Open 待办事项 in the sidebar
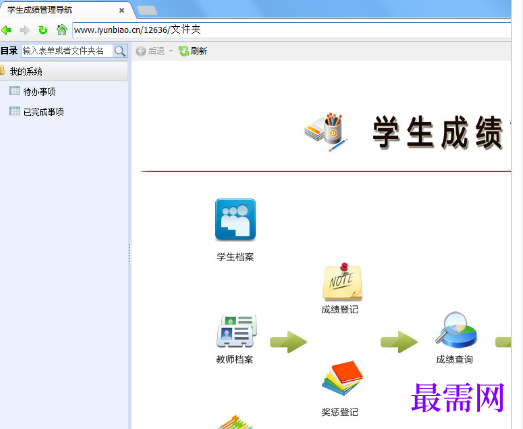523x429 pixels. pos(39,92)
